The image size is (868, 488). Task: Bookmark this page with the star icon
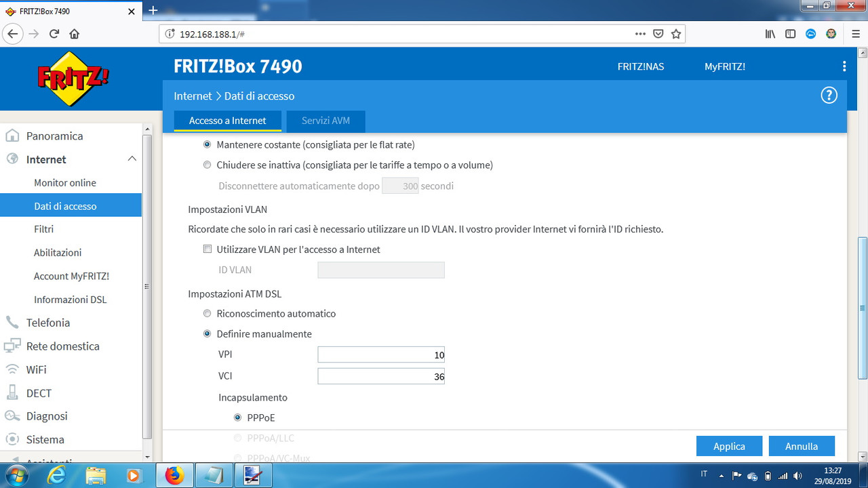pyautogui.click(x=675, y=34)
